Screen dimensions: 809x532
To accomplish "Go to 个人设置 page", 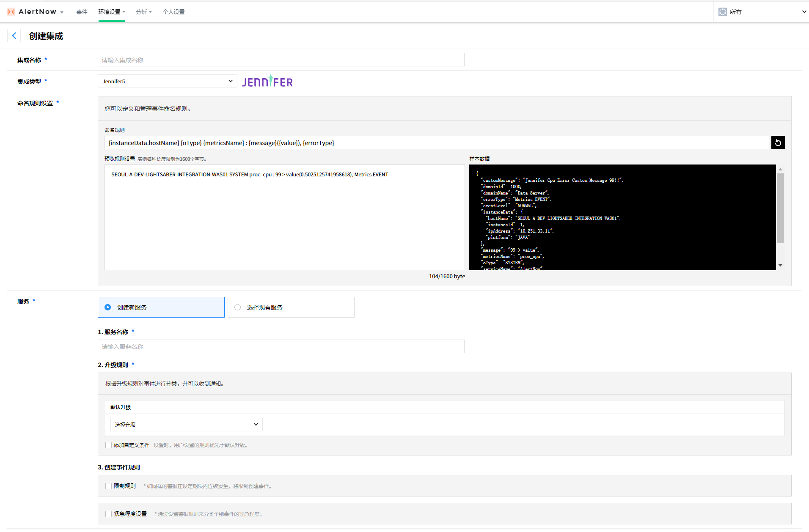I will pos(173,12).
